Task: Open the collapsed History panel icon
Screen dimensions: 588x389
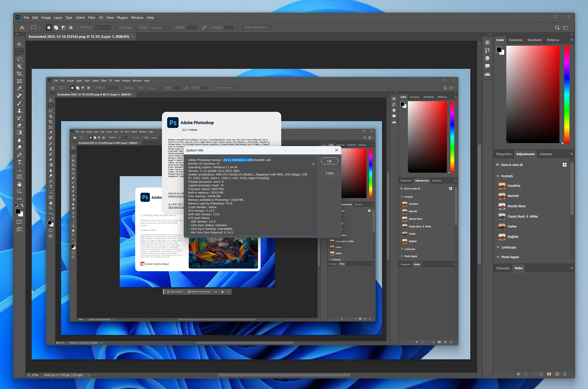Action: [487, 50]
